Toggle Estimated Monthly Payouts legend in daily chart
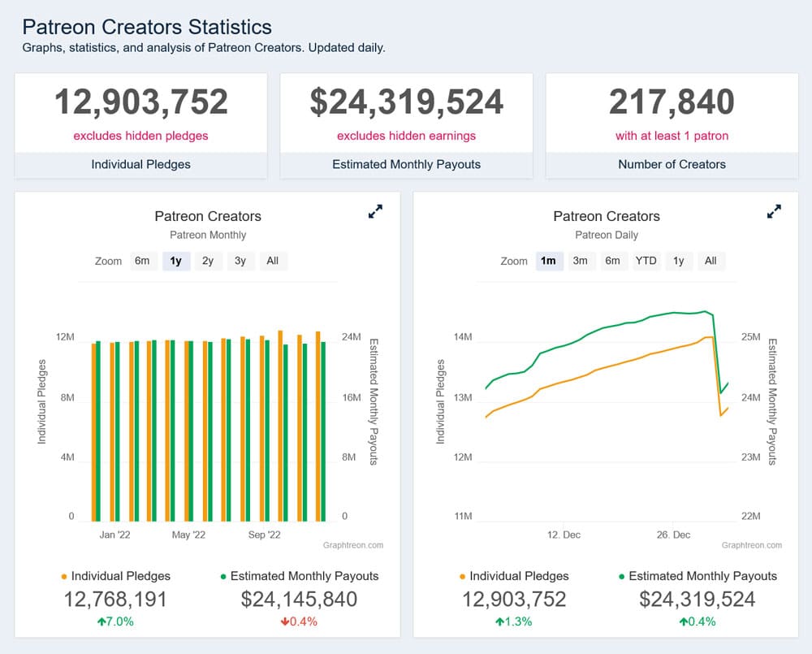Image resolution: width=812 pixels, height=654 pixels. pos(698,576)
